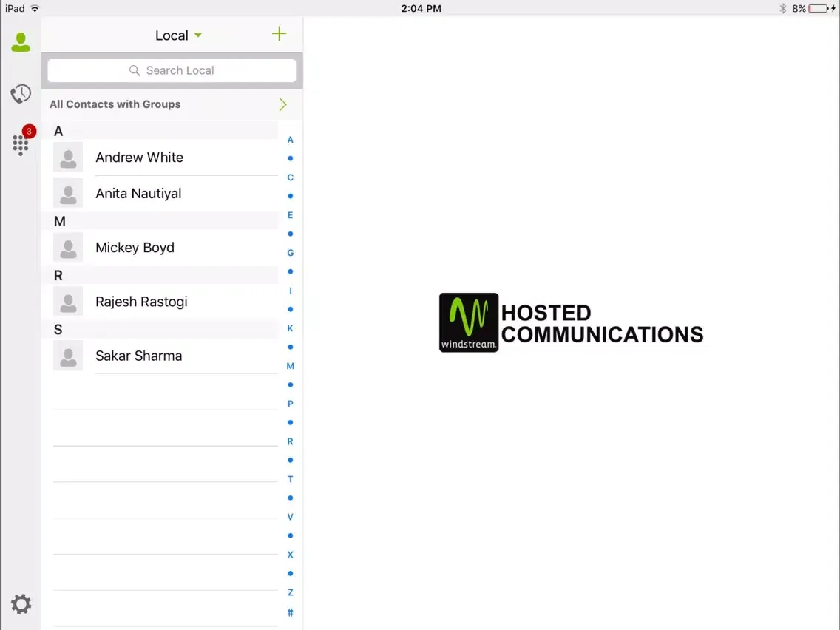Jump to letter T in index bar
The image size is (840, 630).
point(291,479)
